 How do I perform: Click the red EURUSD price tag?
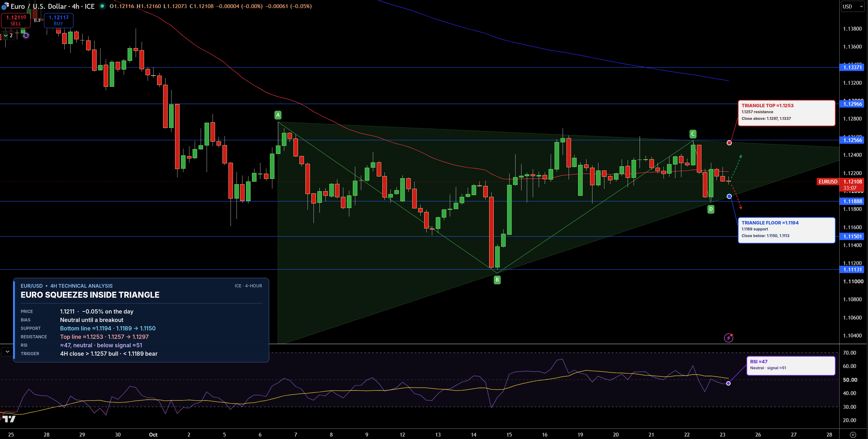tap(828, 181)
